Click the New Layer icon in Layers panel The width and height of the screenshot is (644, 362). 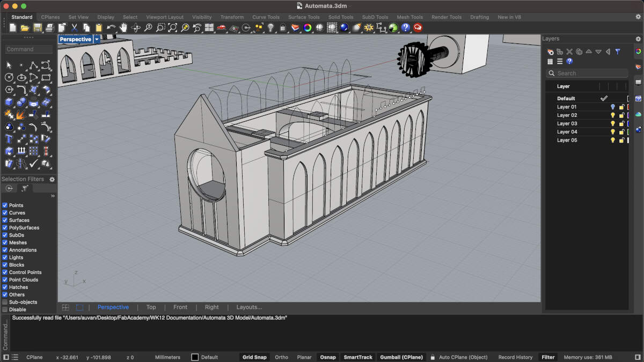[551, 51]
